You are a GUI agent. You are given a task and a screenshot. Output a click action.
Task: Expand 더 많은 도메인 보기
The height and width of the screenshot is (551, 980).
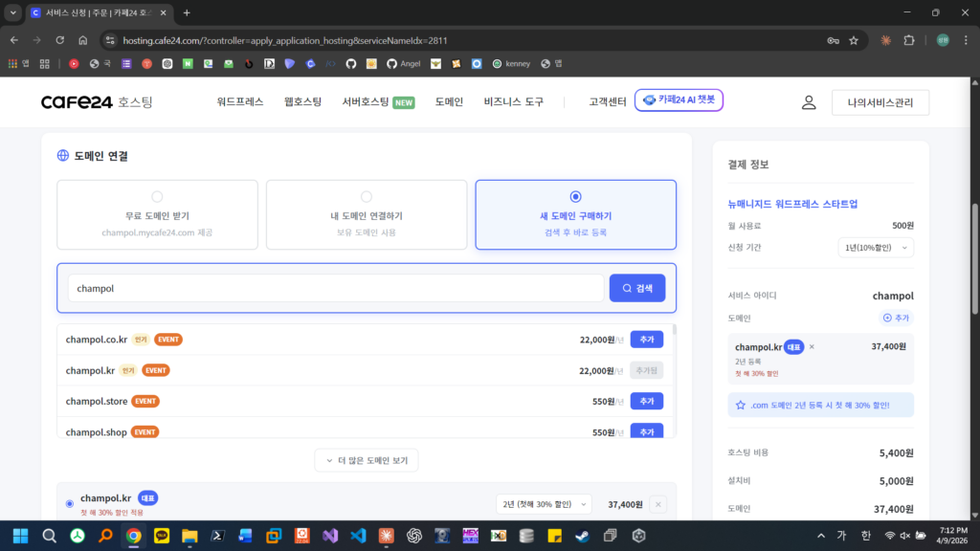[x=367, y=460]
